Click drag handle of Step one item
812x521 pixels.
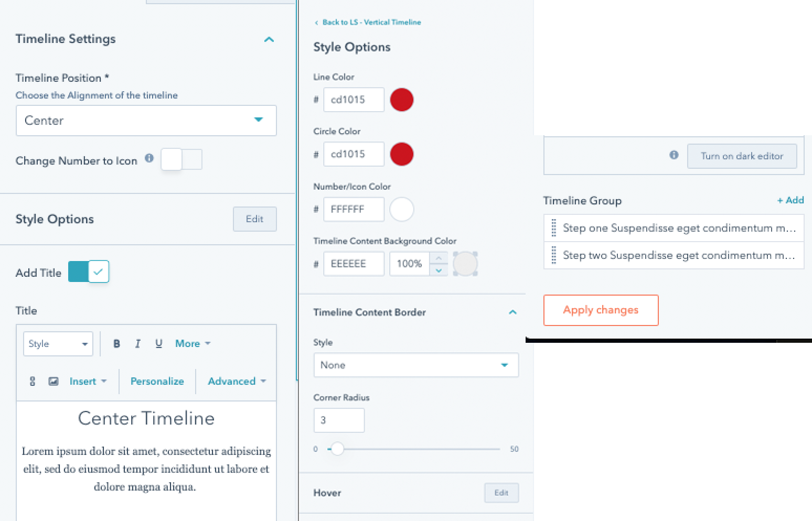pyautogui.click(x=554, y=228)
